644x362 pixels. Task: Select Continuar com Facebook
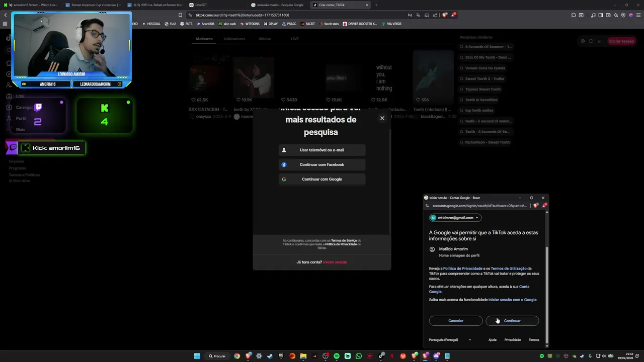pos(322,164)
